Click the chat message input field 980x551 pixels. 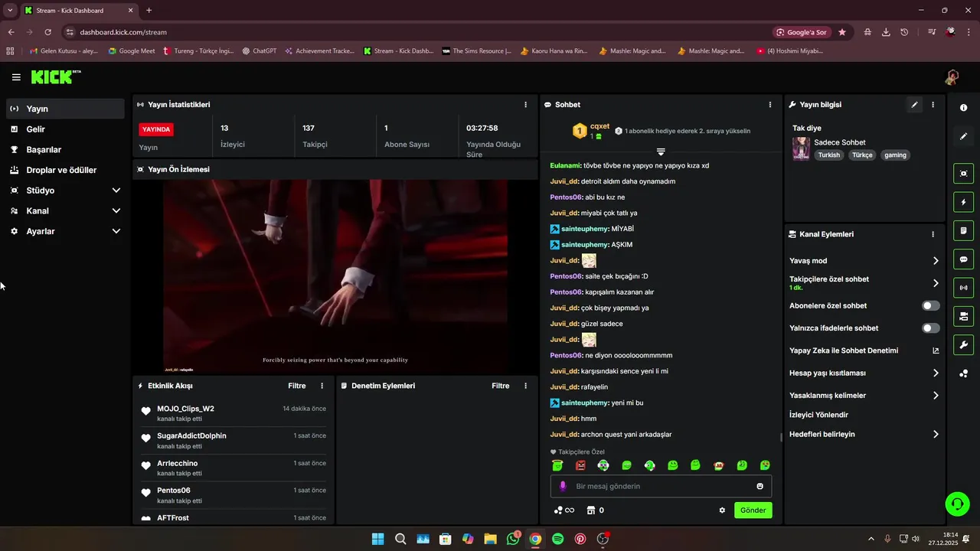(x=661, y=486)
